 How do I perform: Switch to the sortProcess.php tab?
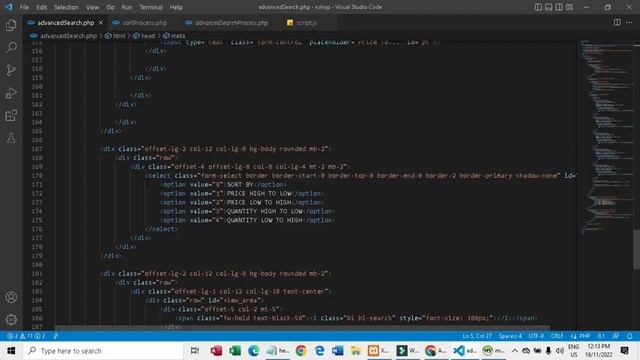pyautogui.click(x=140, y=23)
